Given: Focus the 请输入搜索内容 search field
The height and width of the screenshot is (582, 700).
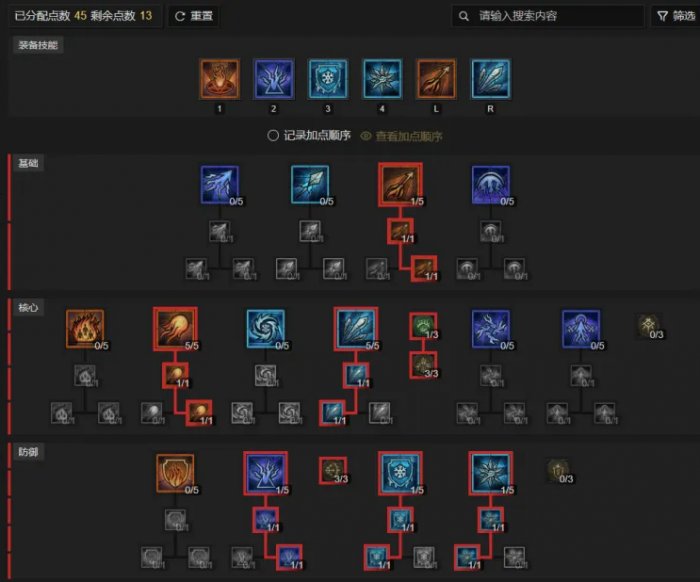Looking at the screenshot, I should [x=548, y=16].
